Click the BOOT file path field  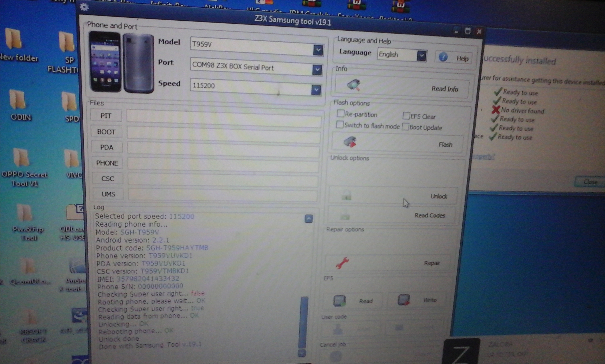point(224,134)
